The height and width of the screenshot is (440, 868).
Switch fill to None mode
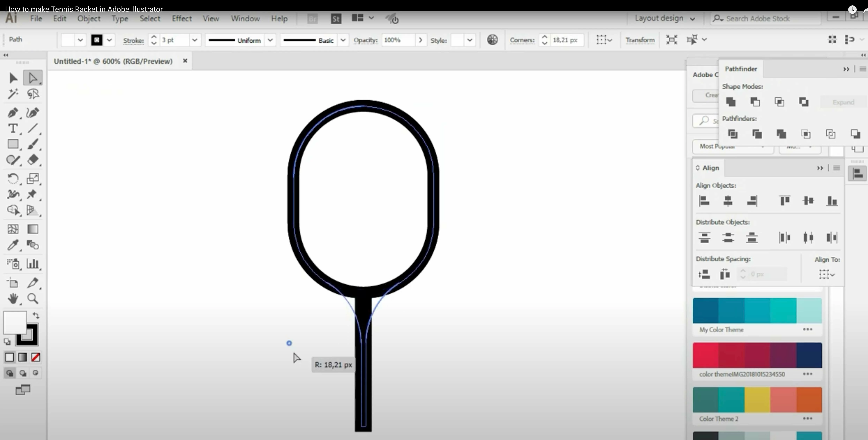[x=36, y=357]
